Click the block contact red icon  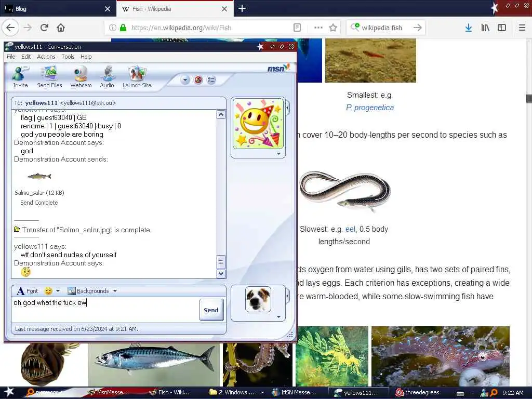[x=198, y=80]
